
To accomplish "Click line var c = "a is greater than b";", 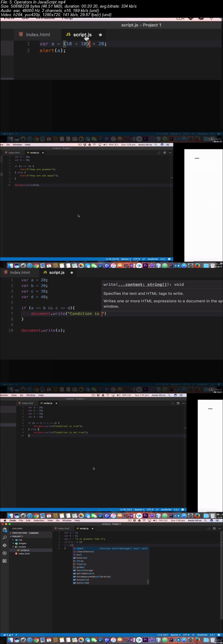I will [84, 539].
